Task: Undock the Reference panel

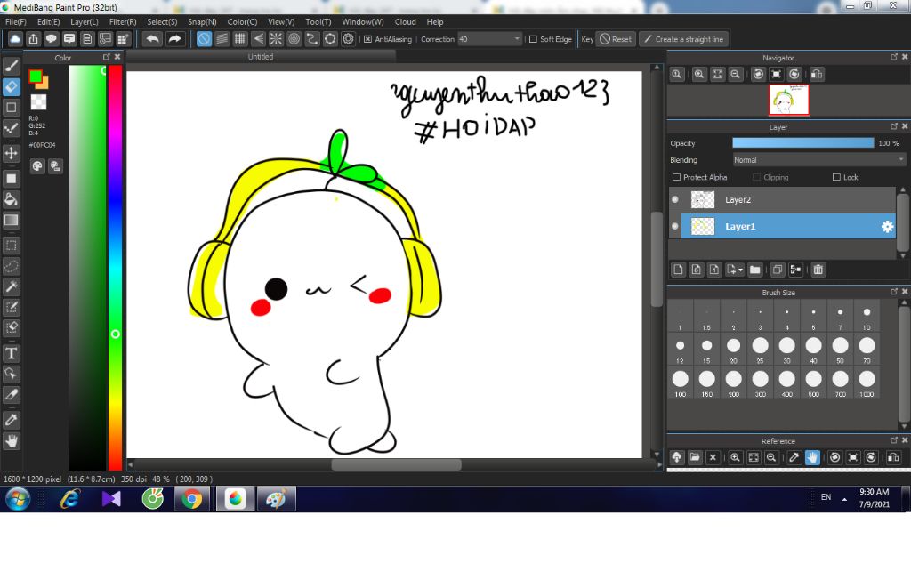Action: point(894,440)
